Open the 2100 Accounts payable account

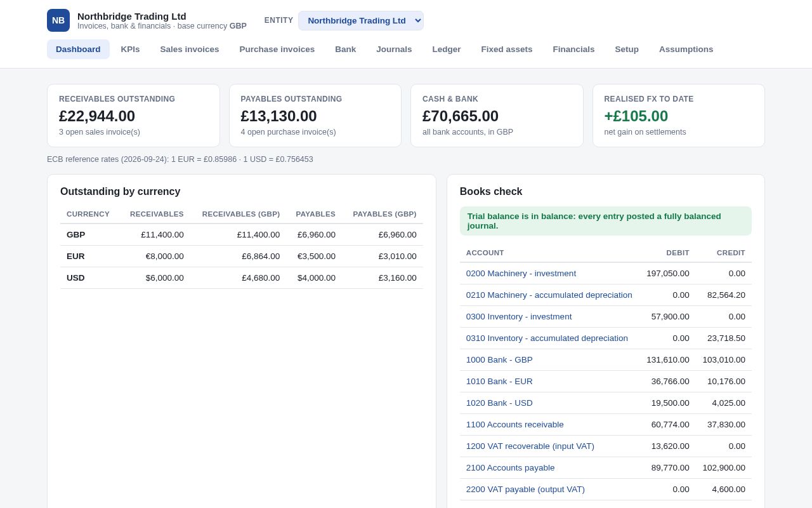click(x=511, y=468)
